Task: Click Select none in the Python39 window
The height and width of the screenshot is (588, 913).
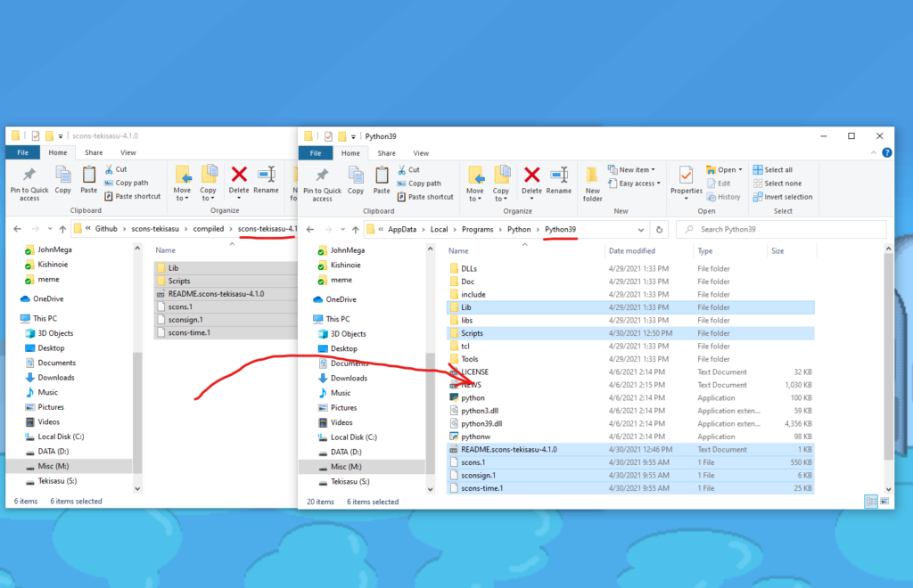Action: coord(777,184)
